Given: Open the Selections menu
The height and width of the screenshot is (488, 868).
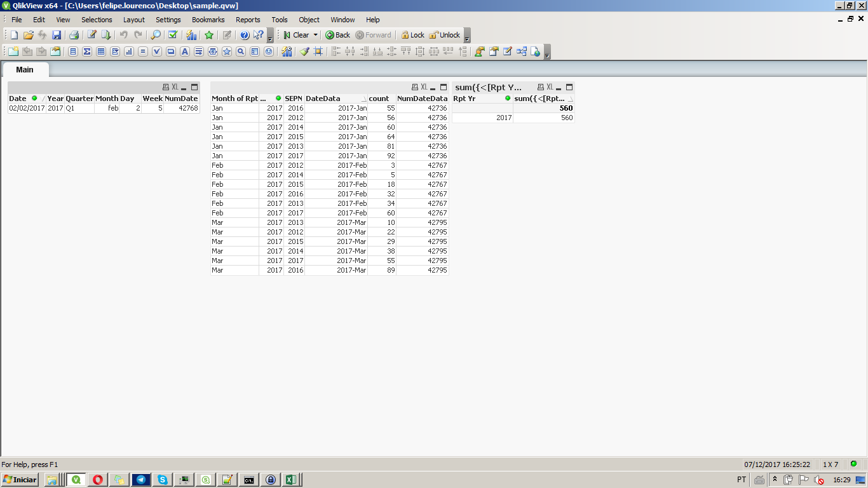Looking at the screenshot, I should (x=97, y=20).
